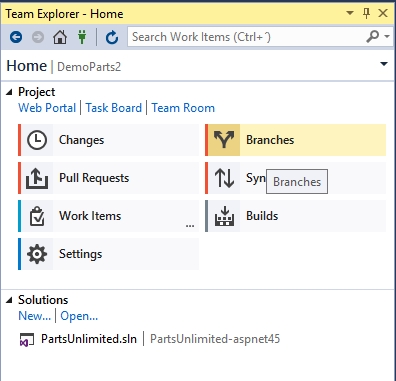
Task: Open the Home page navigation dropdown
Action: pyautogui.click(x=384, y=64)
